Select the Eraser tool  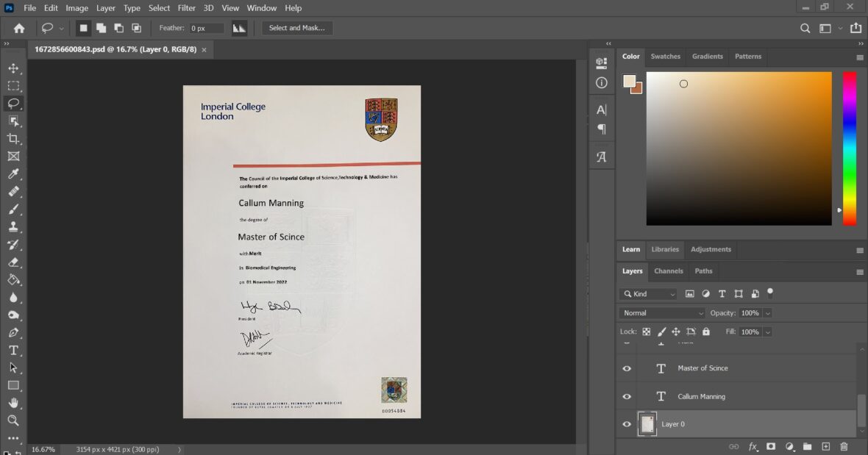pos(13,262)
